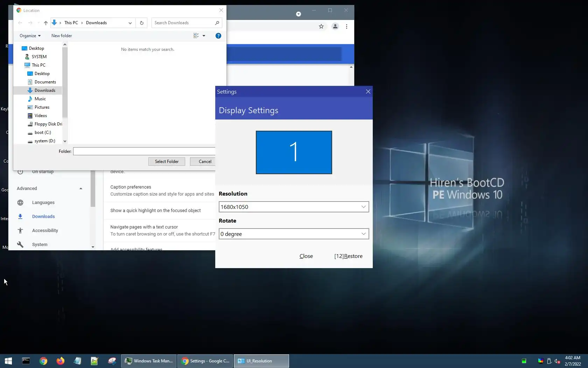Open On startup in Chrome settings sidebar
Screen dimensions: 588x368
(x=43, y=172)
